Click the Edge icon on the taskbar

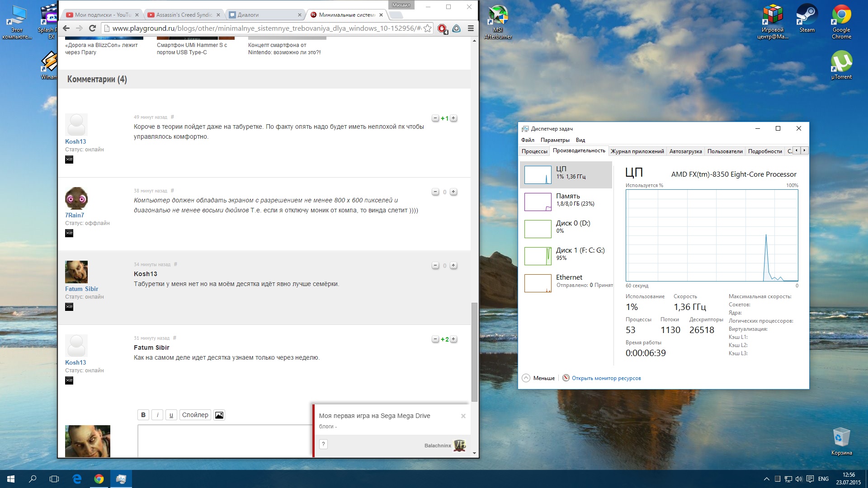coord(77,479)
